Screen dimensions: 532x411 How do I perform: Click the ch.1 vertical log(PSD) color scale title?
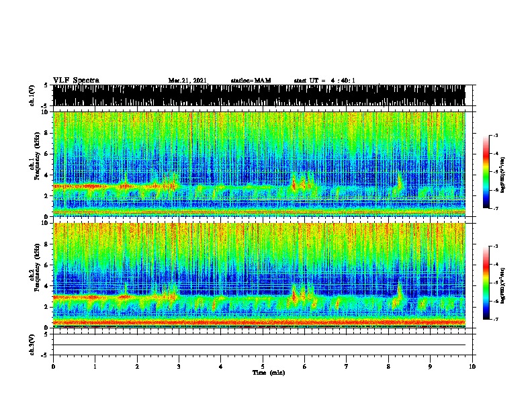[x=503, y=175]
